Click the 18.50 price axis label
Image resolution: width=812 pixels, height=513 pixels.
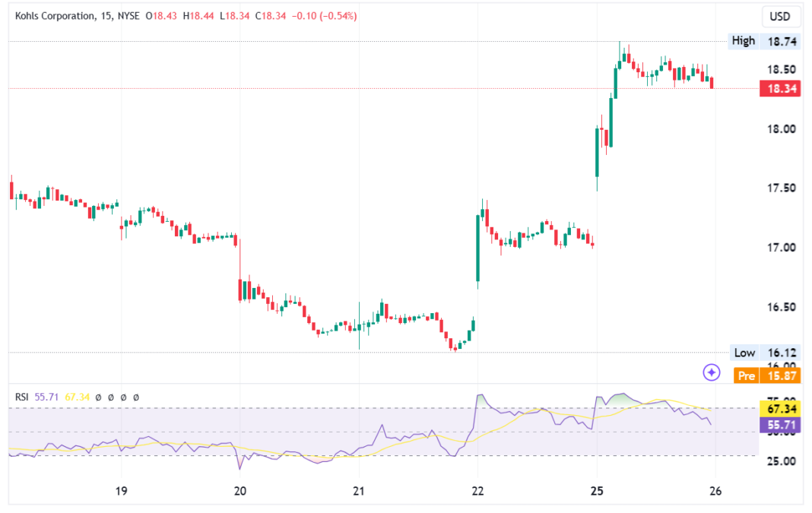[x=782, y=69]
